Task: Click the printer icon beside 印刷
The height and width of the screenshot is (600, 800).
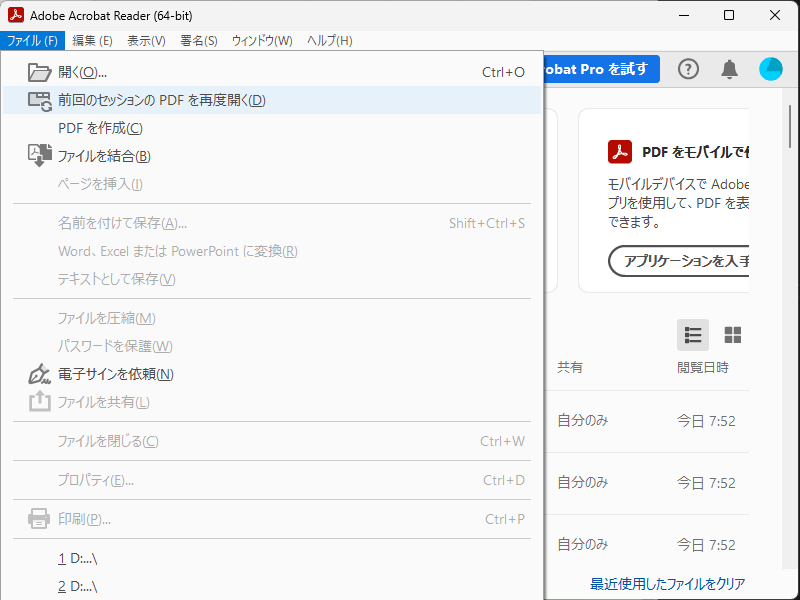Action: (39, 519)
